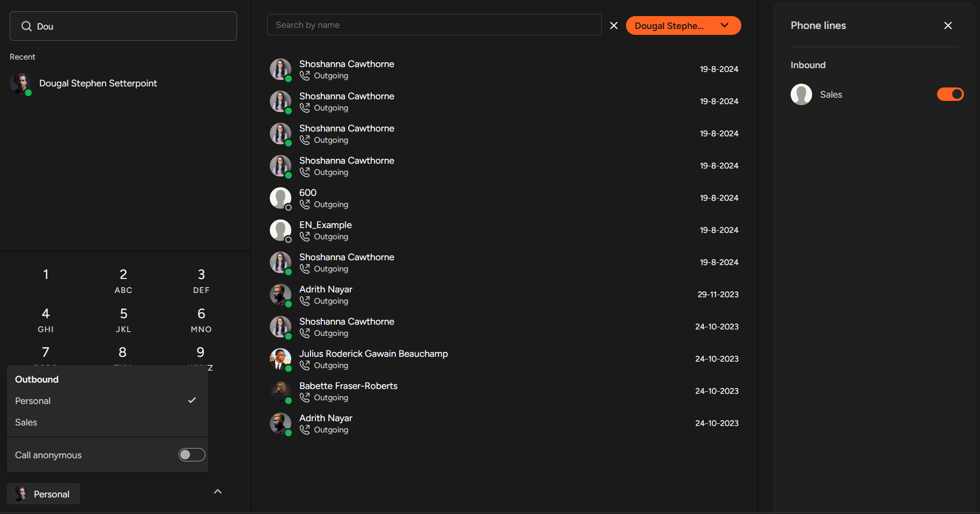Open Shoshanna Cawthorne's contact avatar
Viewport: 980px width, 514px height.
pyautogui.click(x=280, y=69)
